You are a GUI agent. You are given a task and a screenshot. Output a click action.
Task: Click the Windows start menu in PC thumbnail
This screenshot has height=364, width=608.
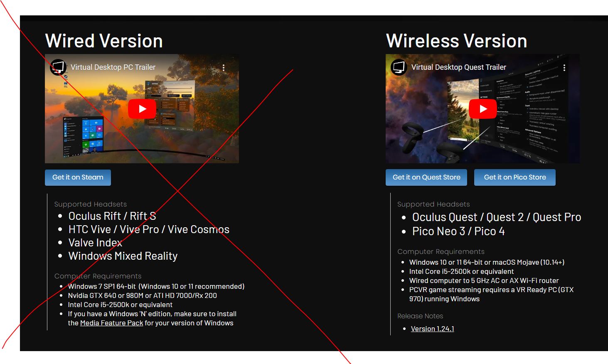coord(83,135)
